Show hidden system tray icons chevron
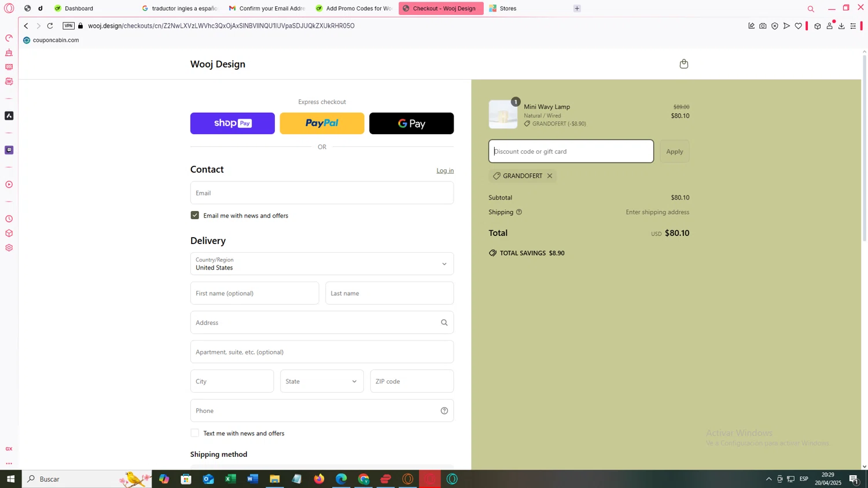Screen dimensions: 868x488 [768, 479]
